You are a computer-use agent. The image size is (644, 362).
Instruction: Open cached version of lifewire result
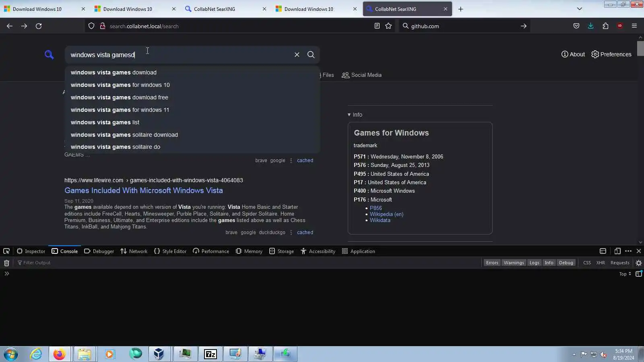[305, 232]
